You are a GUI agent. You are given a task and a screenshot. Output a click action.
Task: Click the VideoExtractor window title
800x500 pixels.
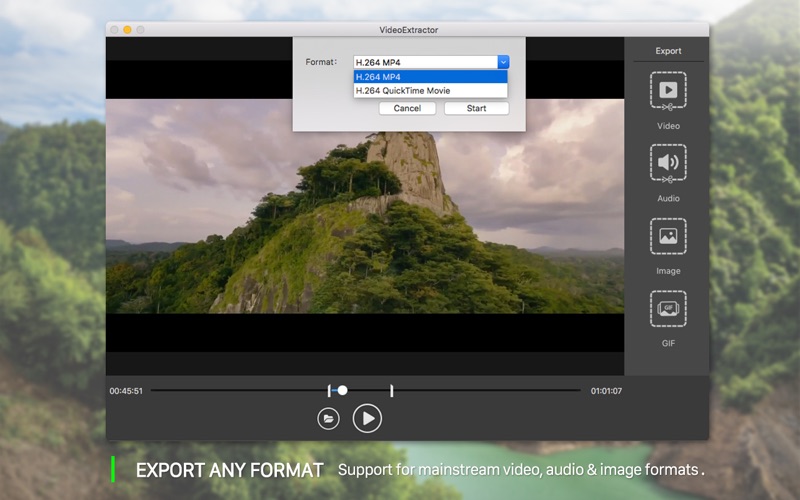pos(408,30)
